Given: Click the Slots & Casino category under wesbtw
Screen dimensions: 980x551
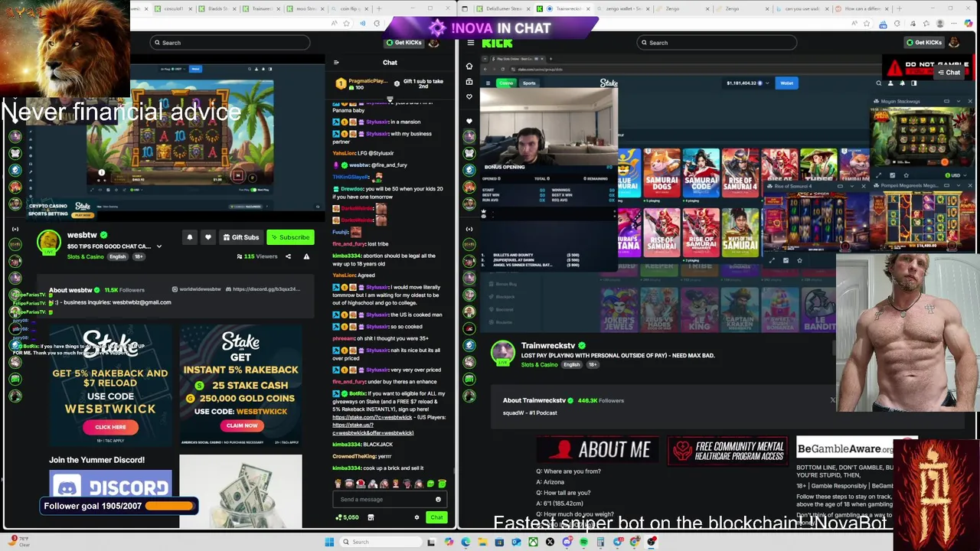Looking at the screenshot, I should [x=85, y=256].
